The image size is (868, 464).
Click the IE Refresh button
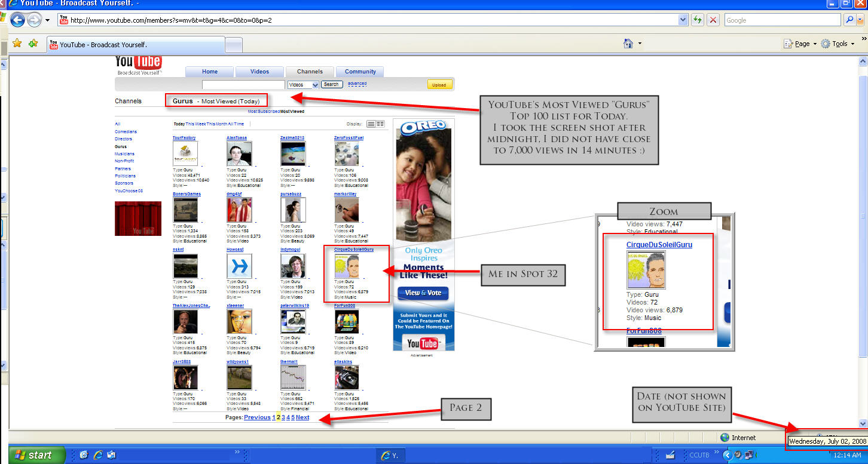tap(697, 20)
